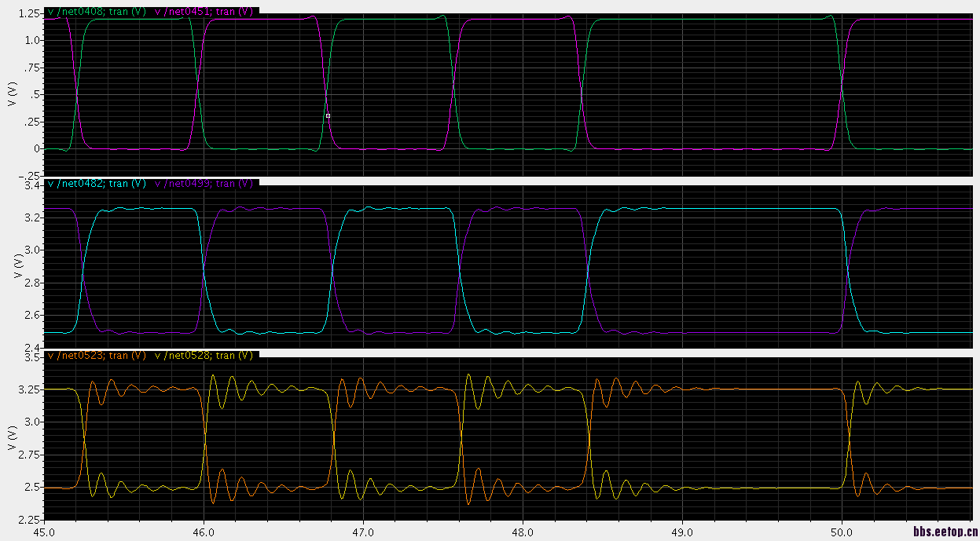Viewport: 980px width, 541px height.
Task: Select the v /net0482 trace legend label
Action: (97, 183)
